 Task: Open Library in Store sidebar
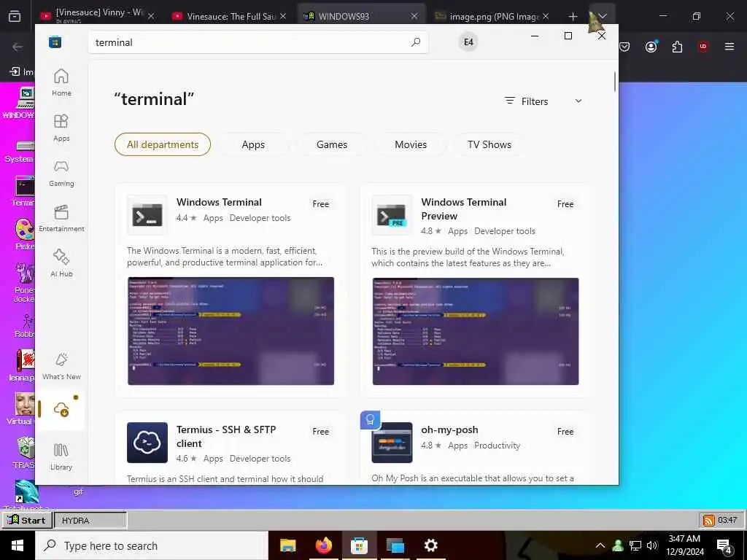(x=61, y=456)
